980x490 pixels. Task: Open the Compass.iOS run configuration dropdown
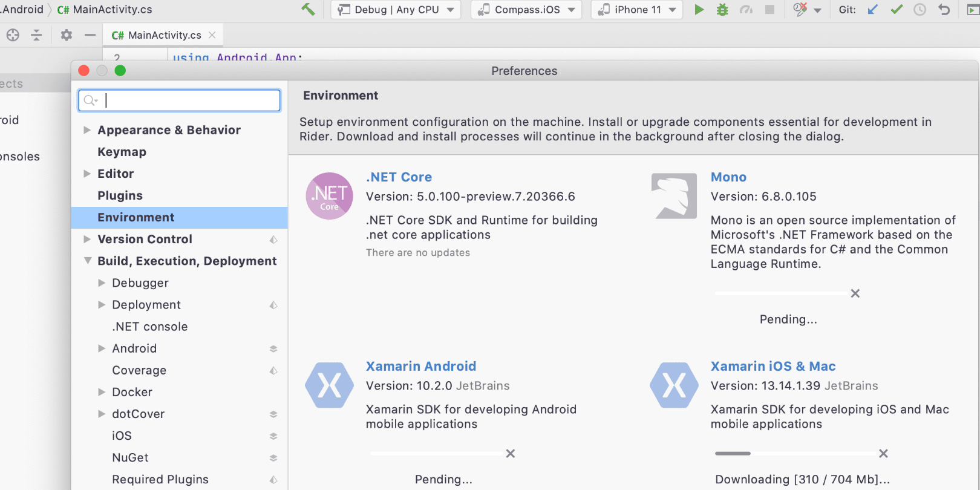coord(526,10)
